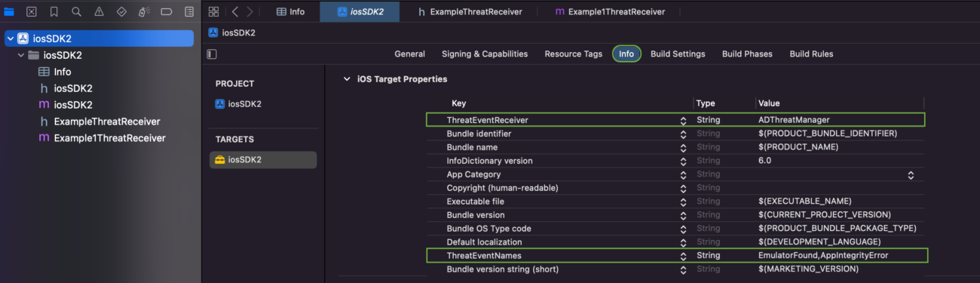Image resolution: width=980 pixels, height=283 pixels.
Task: Collapse the root iosSDK2 project in navigator
Action: pos(10,38)
